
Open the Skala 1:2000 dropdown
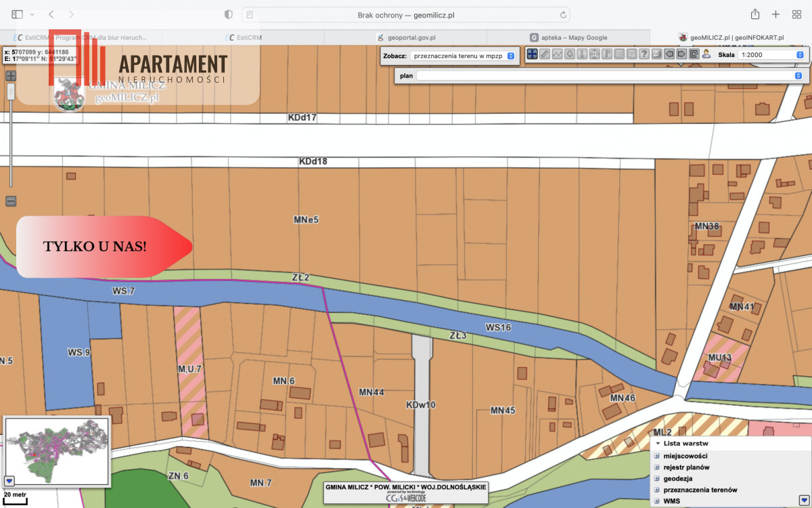[x=771, y=55]
